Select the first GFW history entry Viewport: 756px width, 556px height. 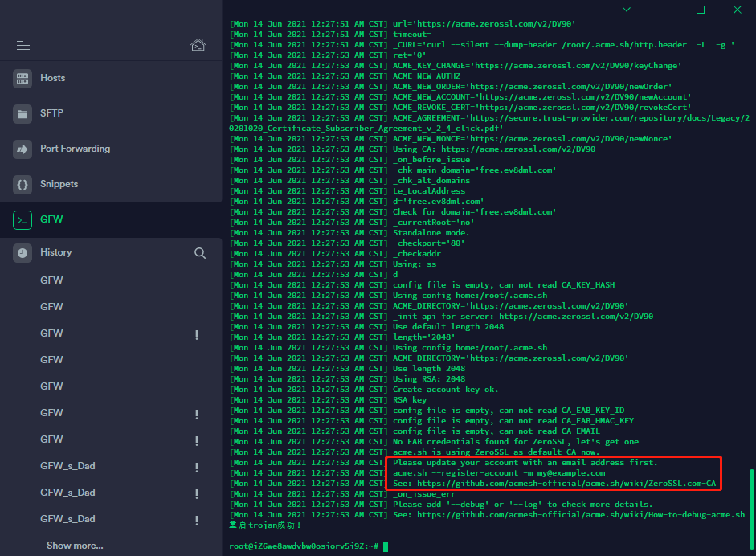pyautogui.click(x=51, y=279)
